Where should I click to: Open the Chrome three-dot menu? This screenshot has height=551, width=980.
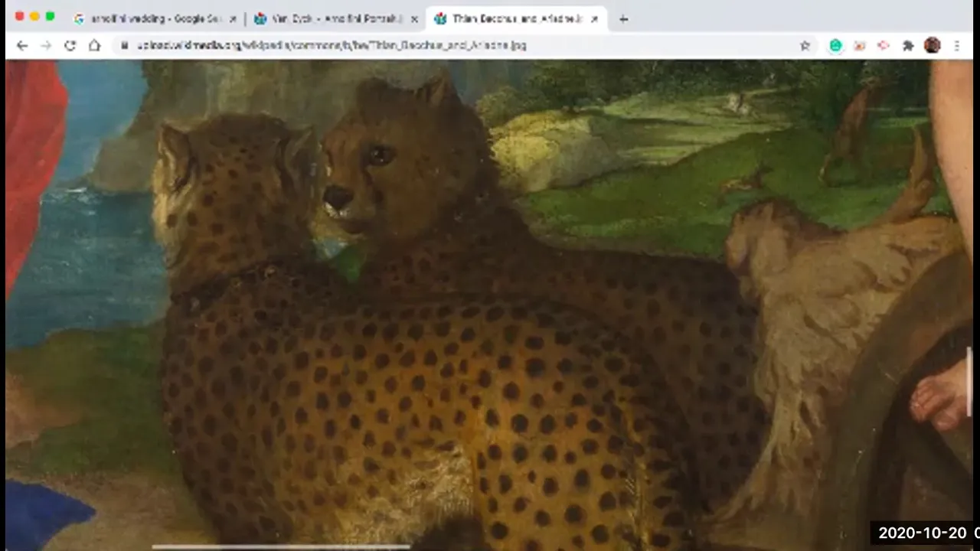[x=956, y=46]
